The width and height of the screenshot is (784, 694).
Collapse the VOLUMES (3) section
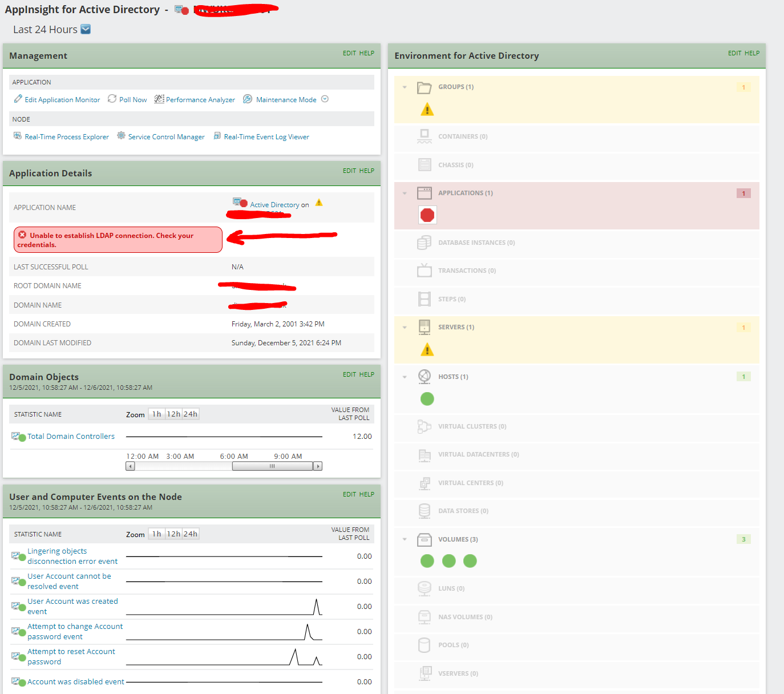(405, 539)
